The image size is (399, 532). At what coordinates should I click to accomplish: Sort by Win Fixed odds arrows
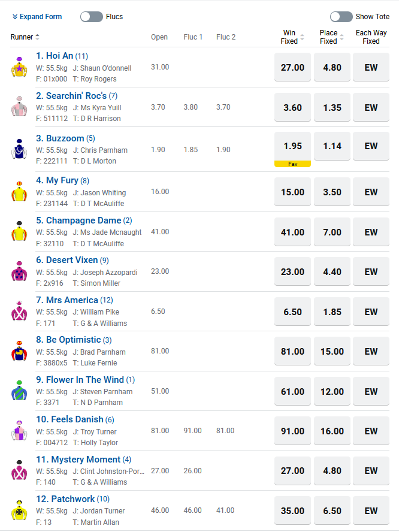pyautogui.click(x=303, y=37)
